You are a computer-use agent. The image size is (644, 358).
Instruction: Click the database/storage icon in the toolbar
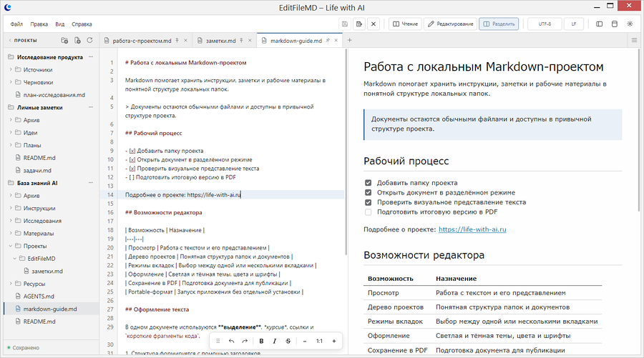click(x=615, y=24)
